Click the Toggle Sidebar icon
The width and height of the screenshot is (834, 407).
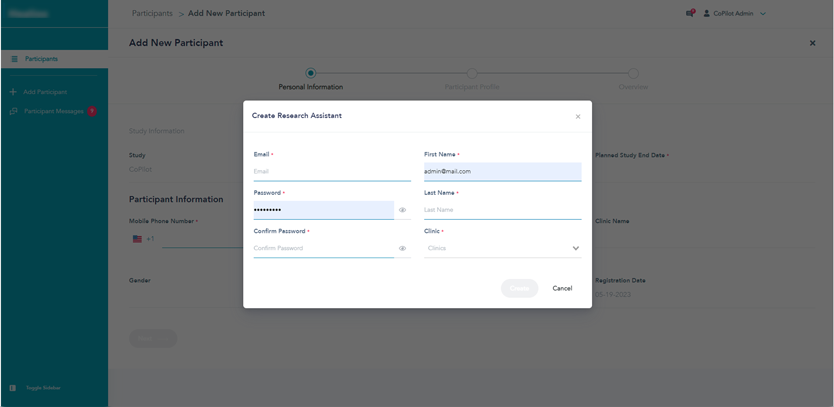coord(13,388)
